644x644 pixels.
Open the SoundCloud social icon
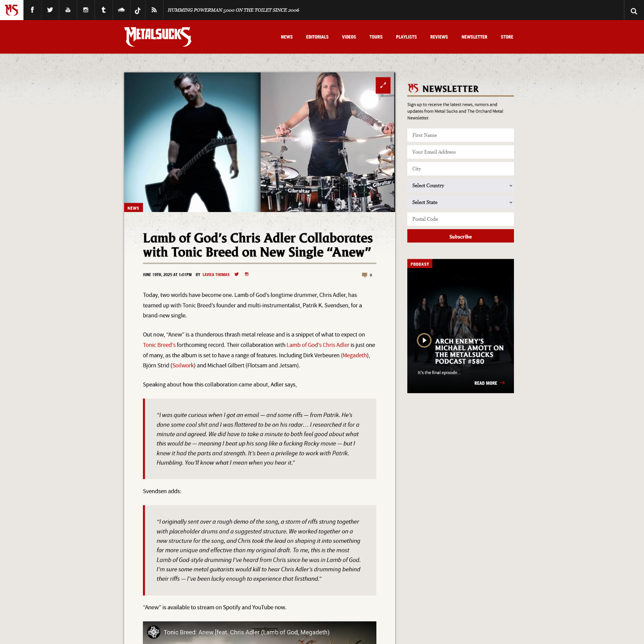[121, 10]
